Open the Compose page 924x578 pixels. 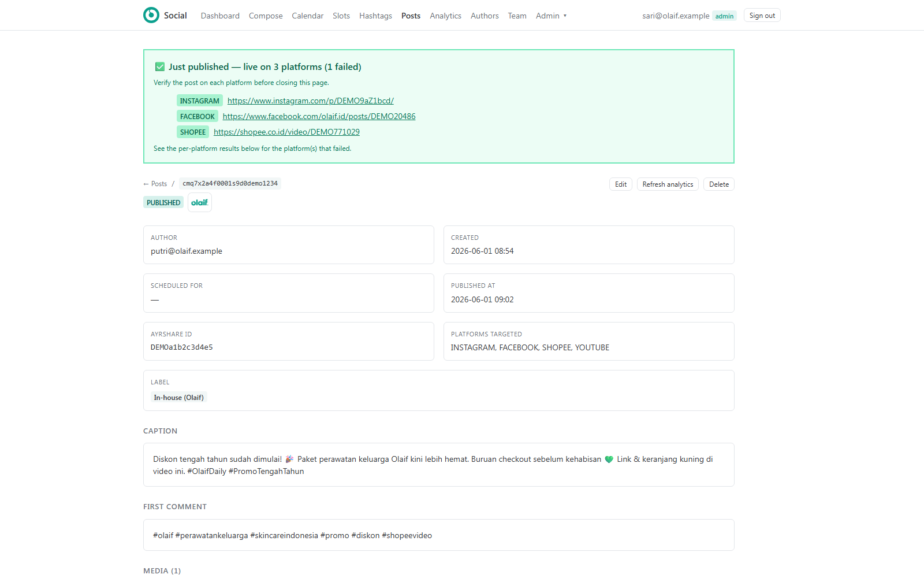click(x=266, y=16)
